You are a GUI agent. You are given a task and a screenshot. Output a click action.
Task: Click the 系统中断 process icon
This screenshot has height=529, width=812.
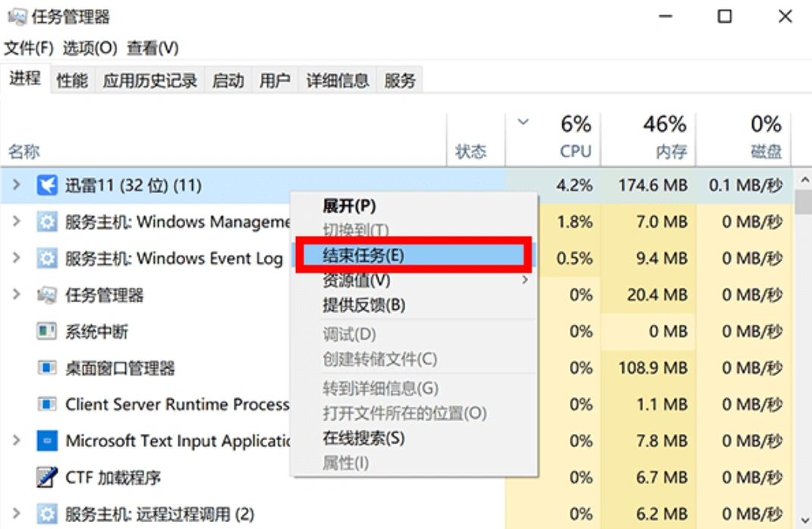coord(47,332)
